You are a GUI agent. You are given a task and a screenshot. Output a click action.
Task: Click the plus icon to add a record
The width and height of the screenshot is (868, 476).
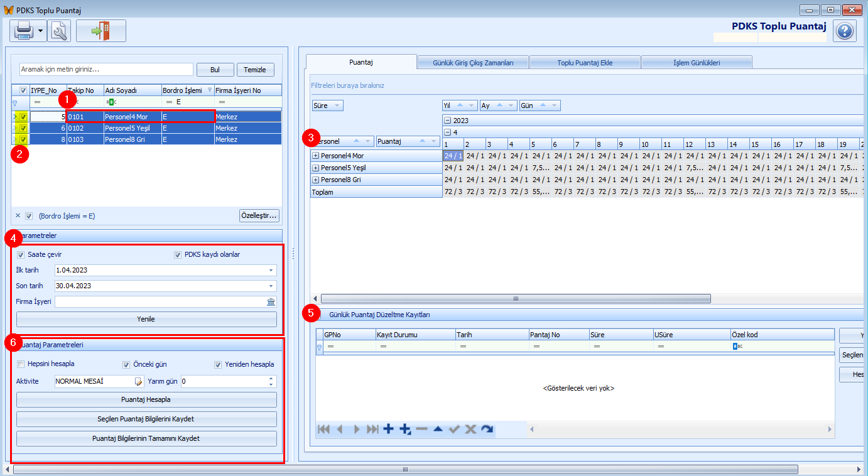click(x=388, y=429)
